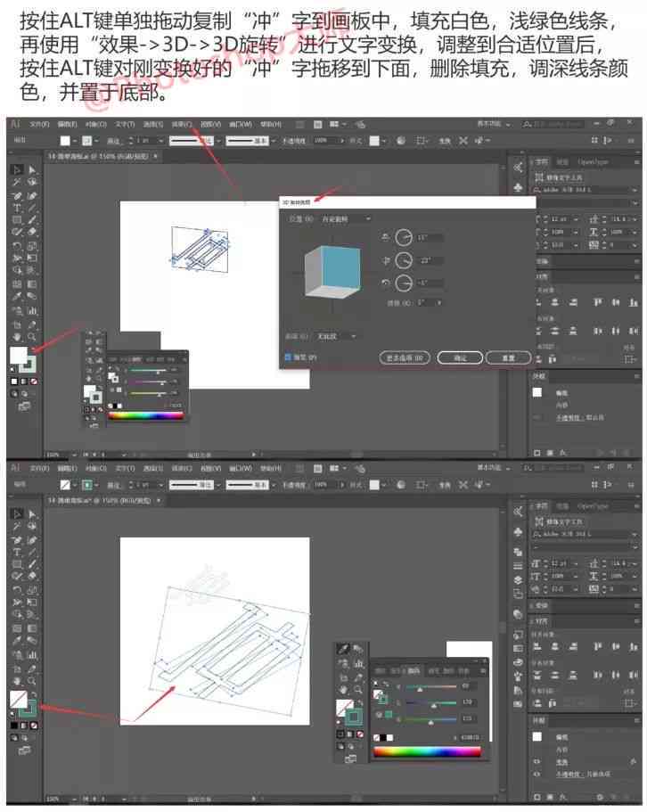Open fill color dropdown in upper control bar
The width and height of the screenshot is (647, 812).
(75, 141)
